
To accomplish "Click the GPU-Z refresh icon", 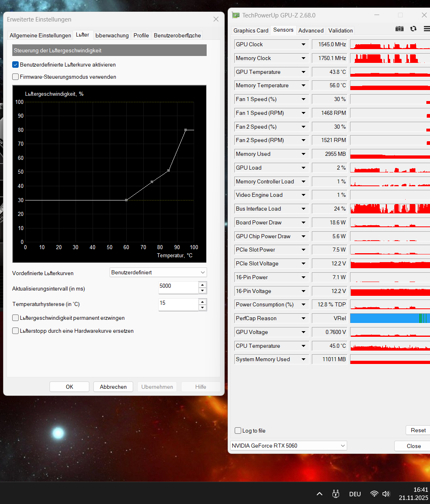I will coord(413,29).
